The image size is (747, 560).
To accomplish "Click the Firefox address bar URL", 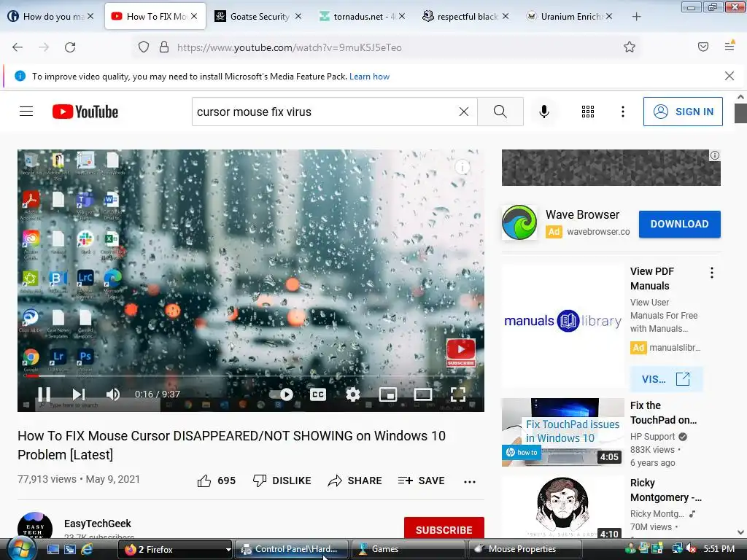I will 289,47.
